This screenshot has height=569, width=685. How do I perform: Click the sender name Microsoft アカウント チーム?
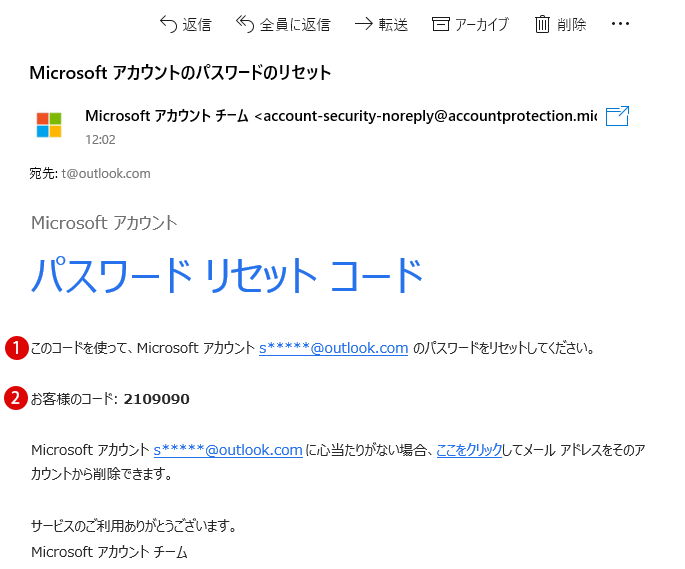coord(166,116)
